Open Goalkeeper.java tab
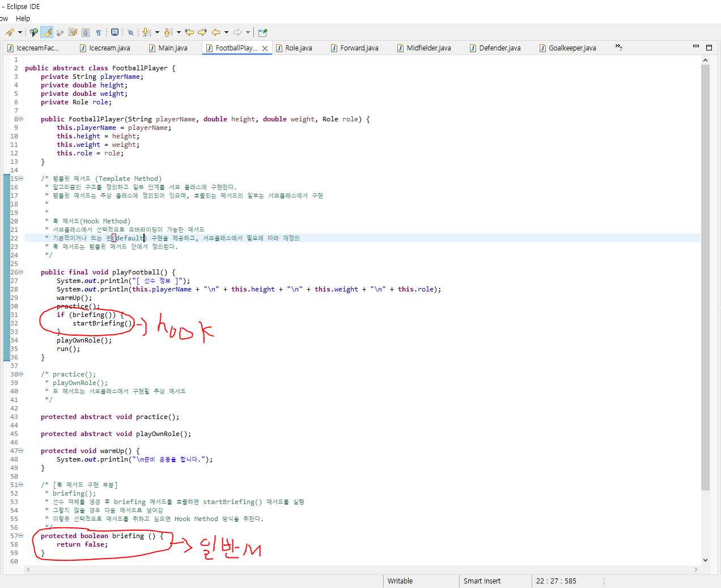This screenshot has height=588, width=721. pyautogui.click(x=567, y=48)
